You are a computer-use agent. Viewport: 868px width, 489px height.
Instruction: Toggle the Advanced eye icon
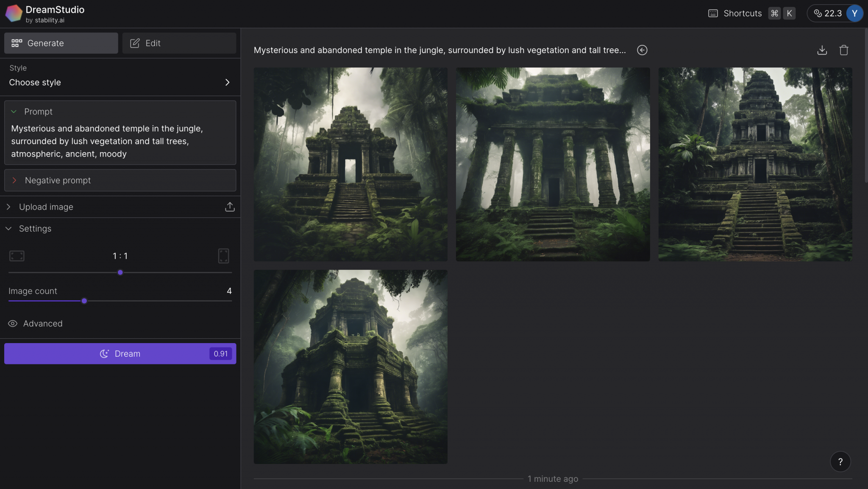tap(13, 323)
